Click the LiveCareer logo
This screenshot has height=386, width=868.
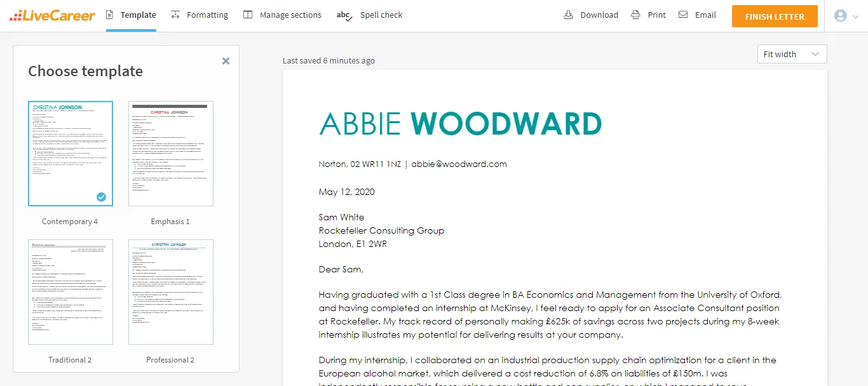[52, 15]
